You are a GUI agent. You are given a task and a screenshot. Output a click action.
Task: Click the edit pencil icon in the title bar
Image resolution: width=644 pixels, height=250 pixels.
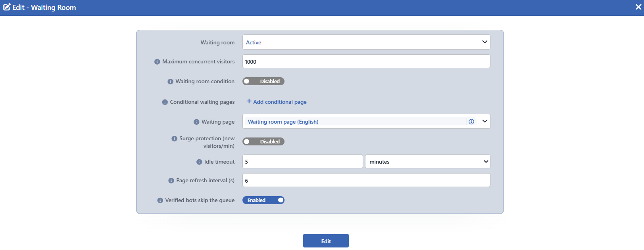[7, 7]
